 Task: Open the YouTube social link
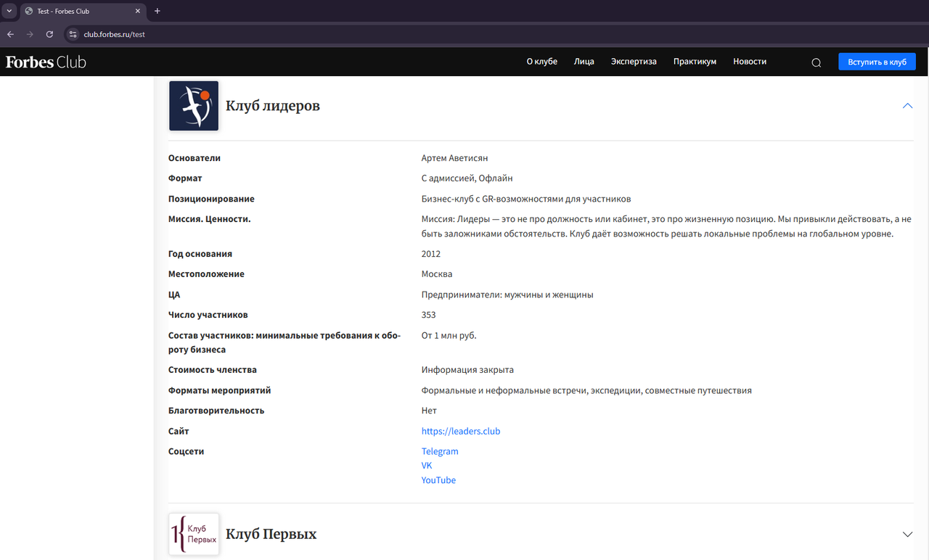[x=438, y=480]
